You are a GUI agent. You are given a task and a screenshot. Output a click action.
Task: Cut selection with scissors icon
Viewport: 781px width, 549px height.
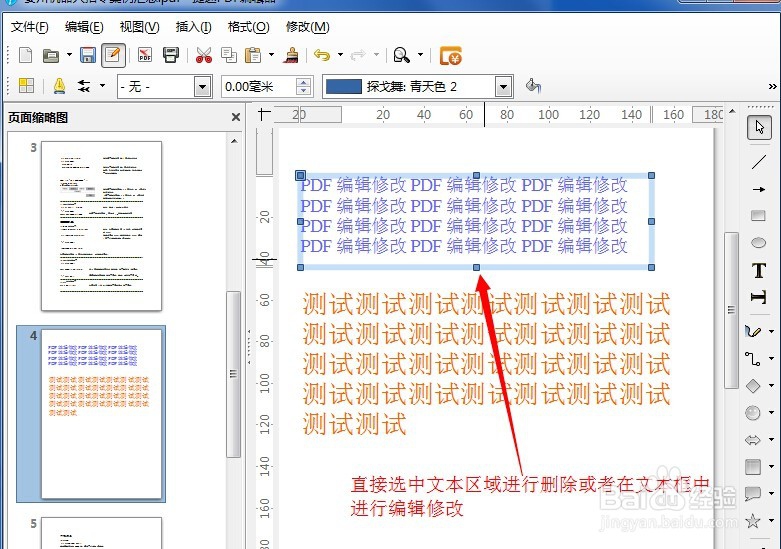point(204,55)
